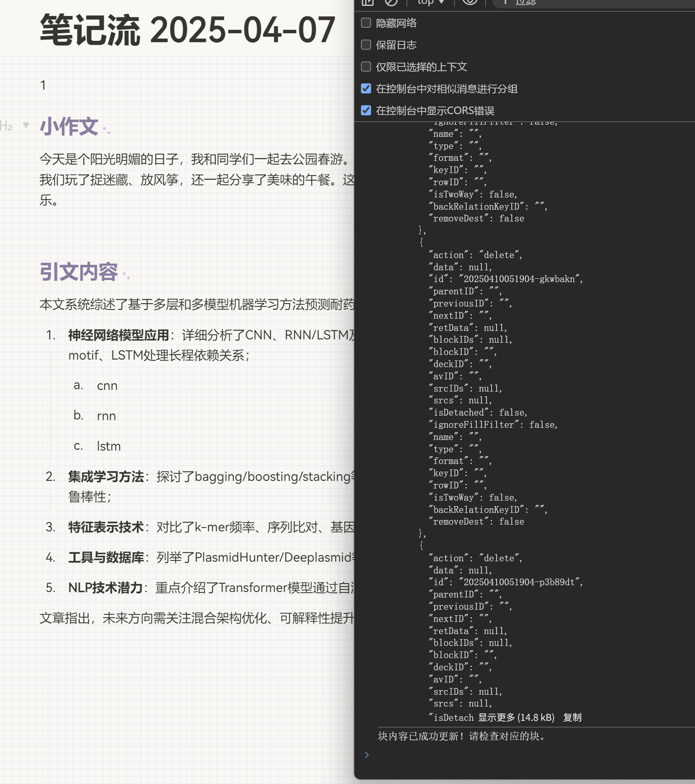Collapse the 小作文 heading fold arrow
This screenshot has width=695, height=784.
[x=26, y=125]
